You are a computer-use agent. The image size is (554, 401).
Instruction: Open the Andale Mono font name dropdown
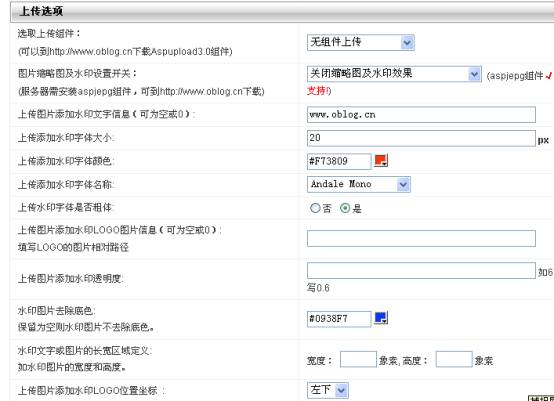click(359, 184)
